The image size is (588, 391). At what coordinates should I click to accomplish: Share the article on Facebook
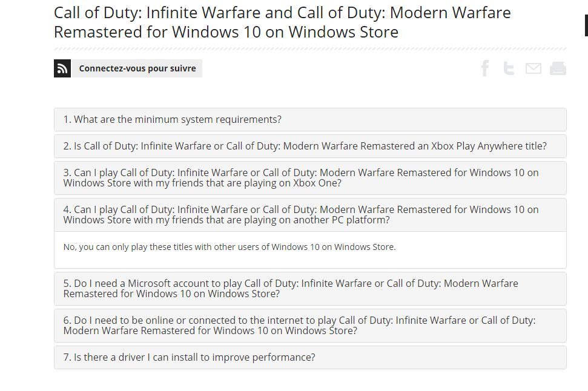(484, 68)
